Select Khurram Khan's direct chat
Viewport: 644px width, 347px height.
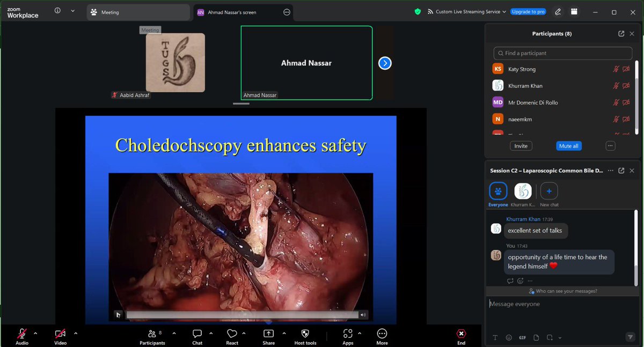tap(523, 195)
